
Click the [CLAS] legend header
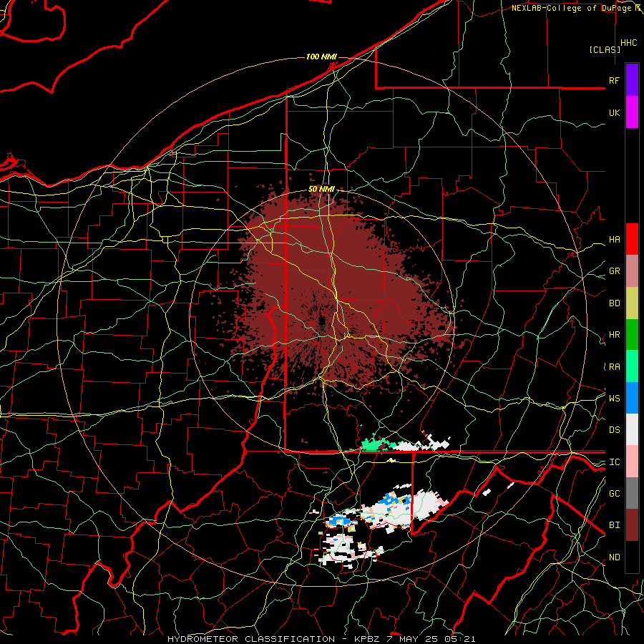point(605,49)
